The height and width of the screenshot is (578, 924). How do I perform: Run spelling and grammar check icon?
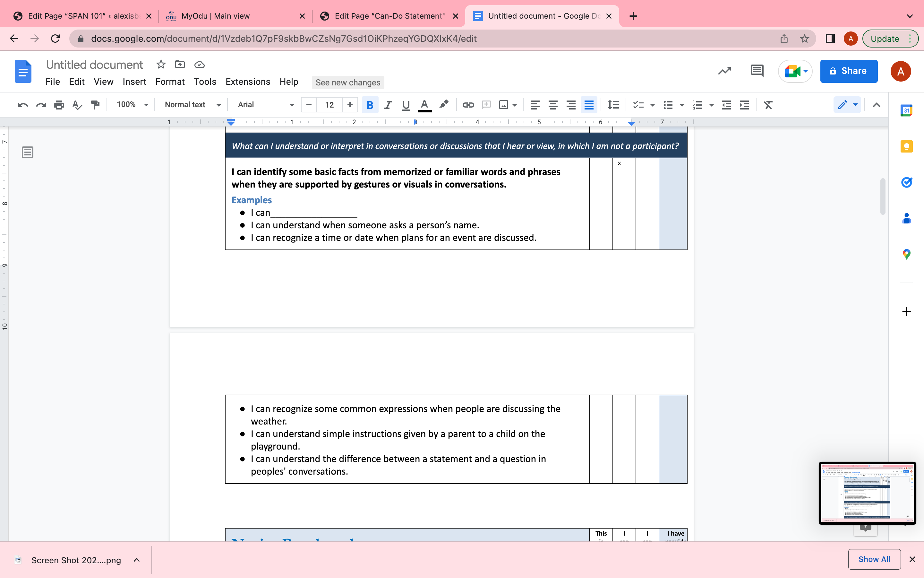pos(77,105)
